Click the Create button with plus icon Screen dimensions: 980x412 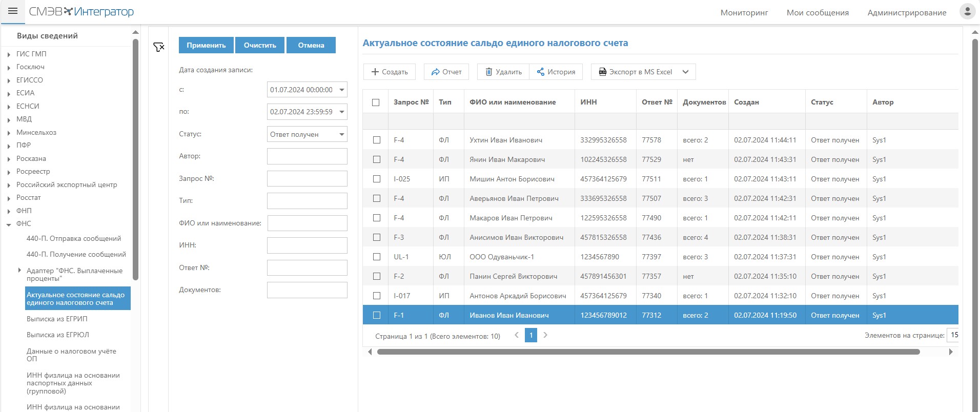click(390, 72)
